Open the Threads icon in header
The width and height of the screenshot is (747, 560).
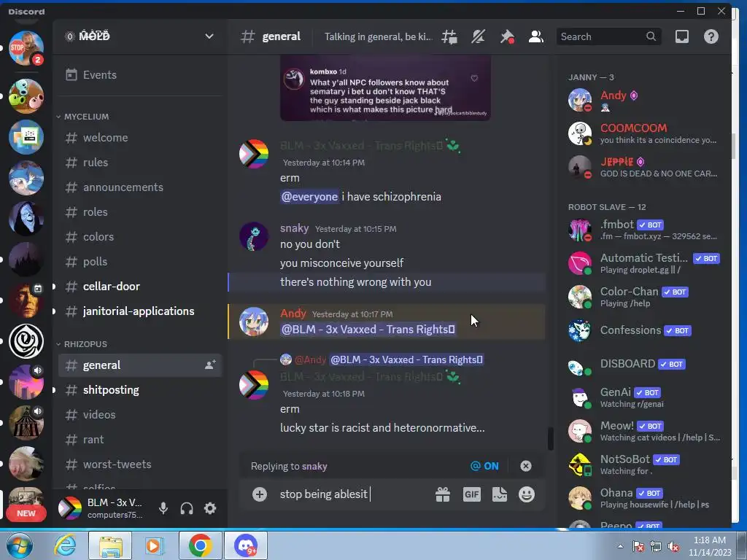pos(449,36)
